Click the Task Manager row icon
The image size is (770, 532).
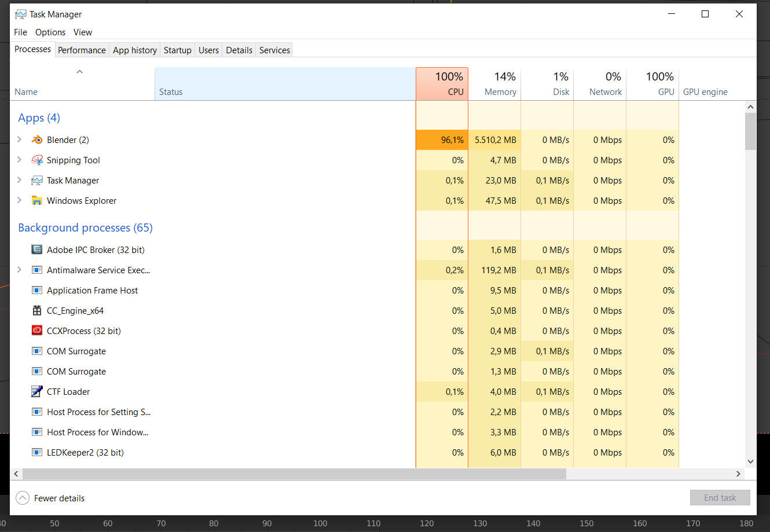[x=37, y=181]
